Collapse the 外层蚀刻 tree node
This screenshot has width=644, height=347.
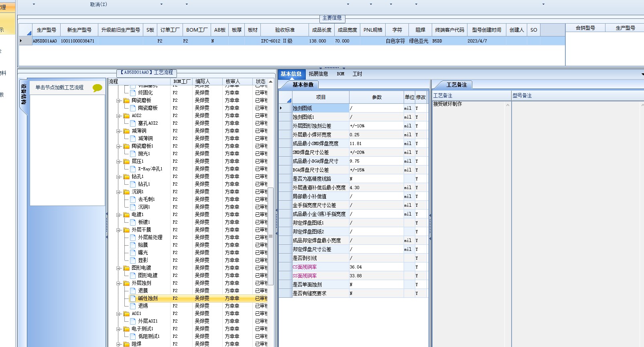pyautogui.click(x=118, y=283)
